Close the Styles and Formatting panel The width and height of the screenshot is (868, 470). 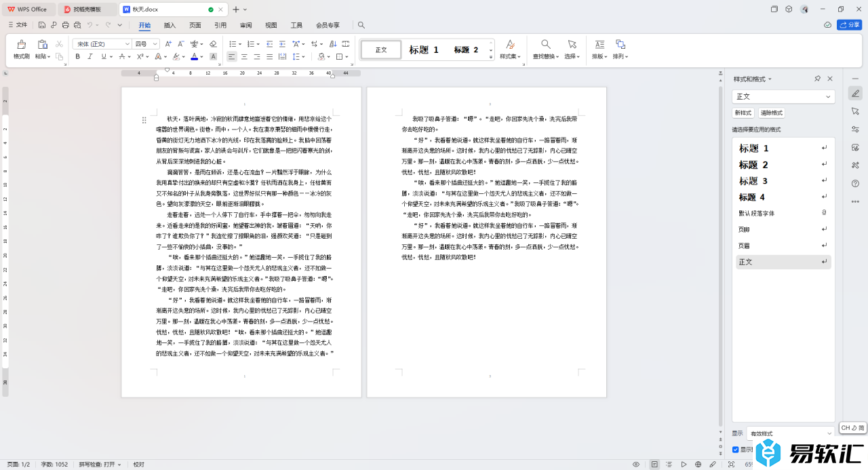[829, 79]
